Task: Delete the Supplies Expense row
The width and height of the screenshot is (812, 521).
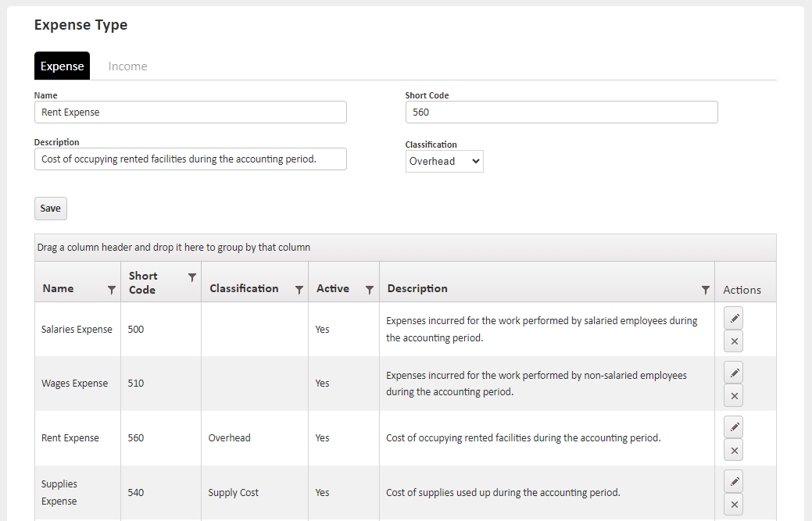Action: (x=733, y=505)
